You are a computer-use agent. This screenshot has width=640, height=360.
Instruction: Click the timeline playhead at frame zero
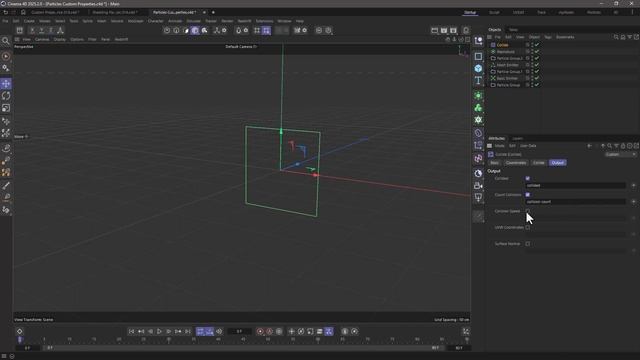19,340
